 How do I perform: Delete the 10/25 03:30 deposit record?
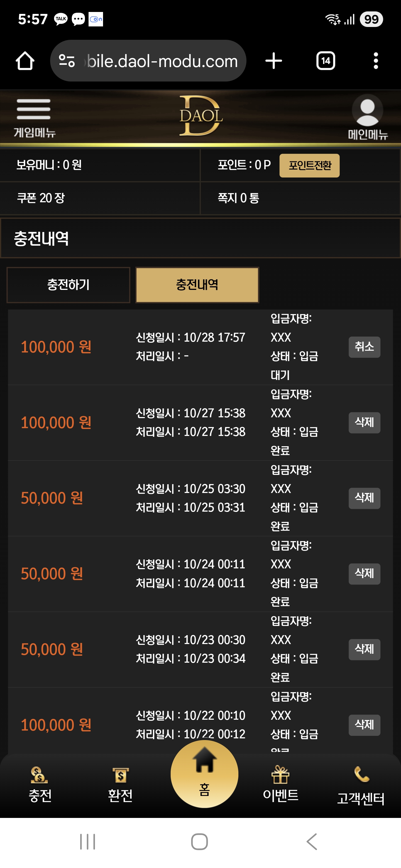coord(364,498)
